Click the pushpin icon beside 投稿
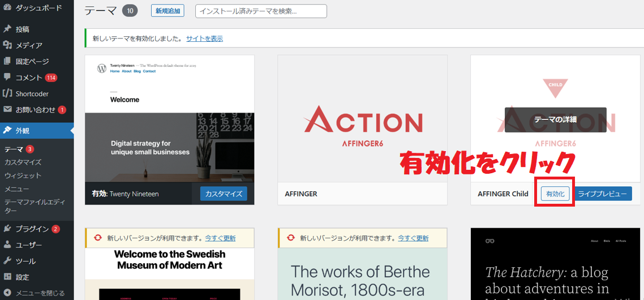Image resolution: width=644 pixels, height=300 pixels. pyautogui.click(x=7, y=29)
